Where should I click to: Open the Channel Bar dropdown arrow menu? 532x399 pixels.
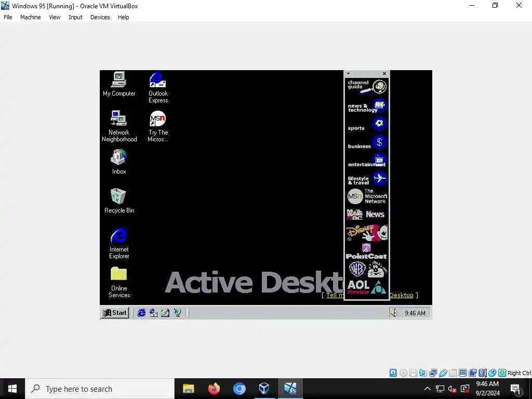coord(348,73)
